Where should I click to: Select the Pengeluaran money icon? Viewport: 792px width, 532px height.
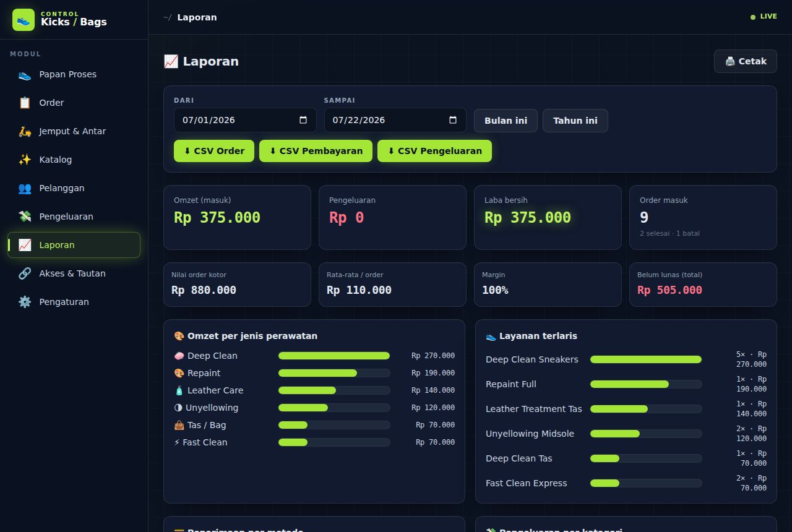25,217
